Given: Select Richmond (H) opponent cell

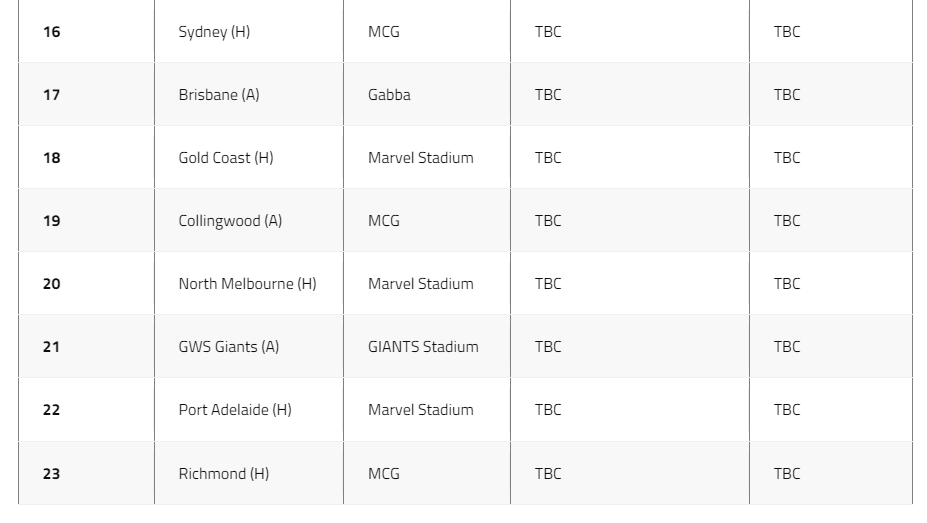Looking at the screenshot, I should tap(249, 473).
